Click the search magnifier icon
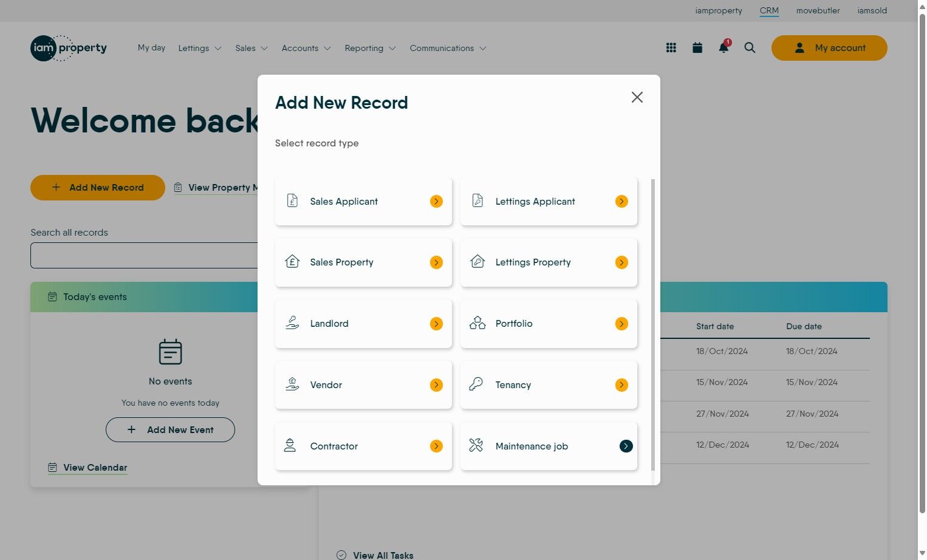This screenshot has height=560, width=927. point(750,48)
